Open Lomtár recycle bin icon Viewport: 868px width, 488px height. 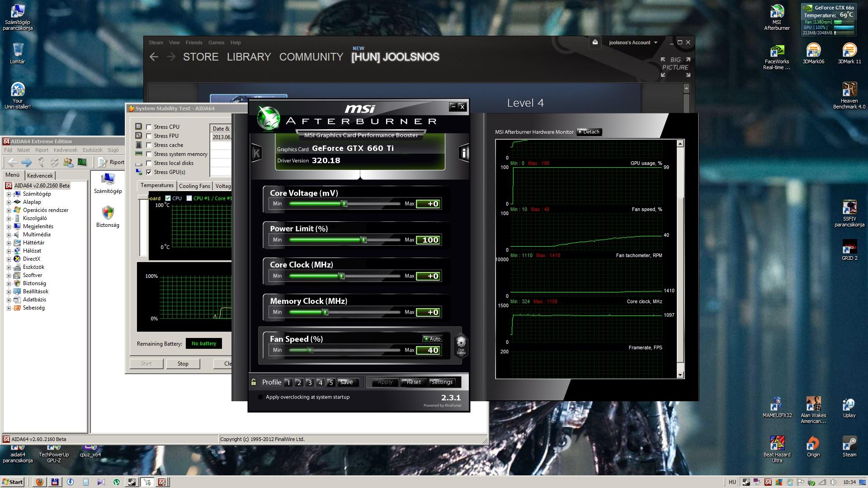[x=18, y=53]
